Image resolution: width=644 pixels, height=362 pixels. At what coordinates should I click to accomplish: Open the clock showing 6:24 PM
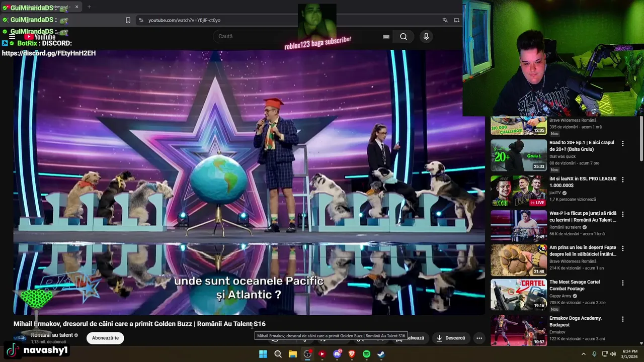(x=629, y=354)
